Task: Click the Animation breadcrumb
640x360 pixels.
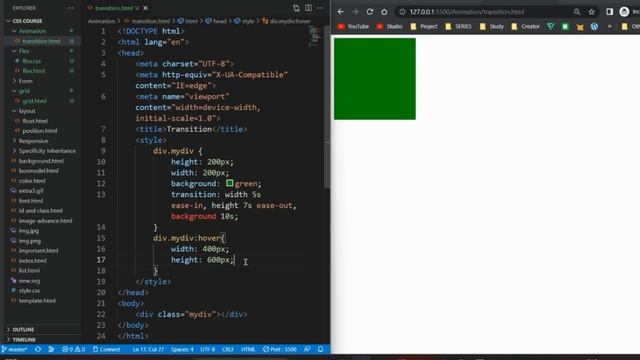Action: coord(101,21)
